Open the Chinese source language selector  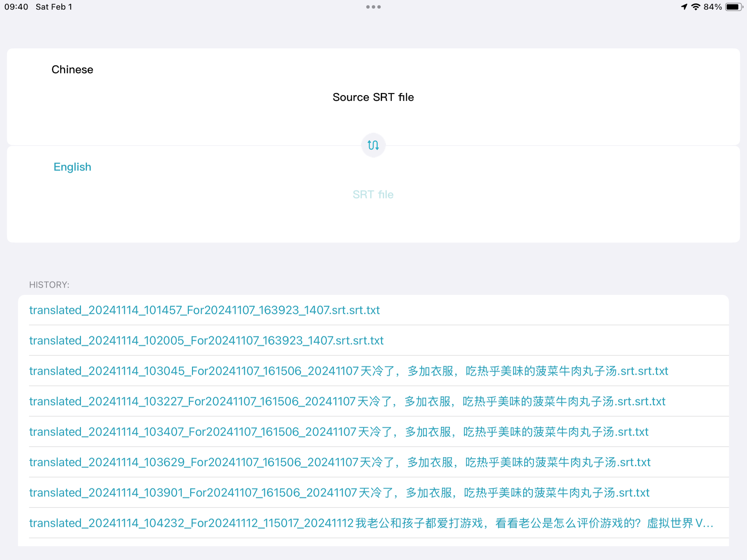pyautogui.click(x=72, y=69)
